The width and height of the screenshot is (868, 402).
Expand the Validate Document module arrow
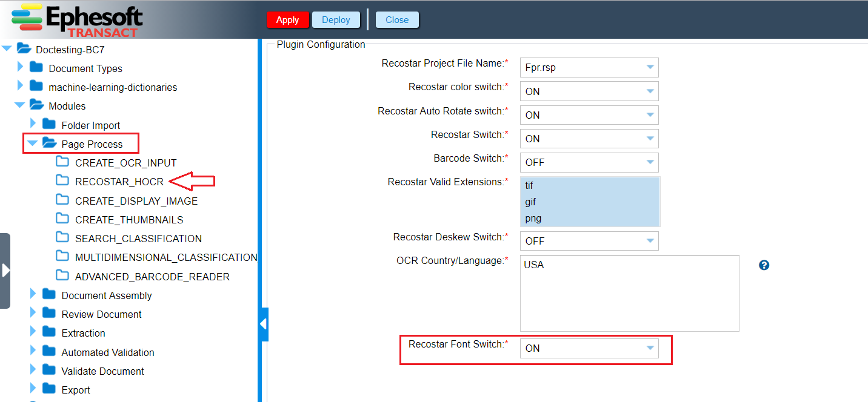(33, 370)
